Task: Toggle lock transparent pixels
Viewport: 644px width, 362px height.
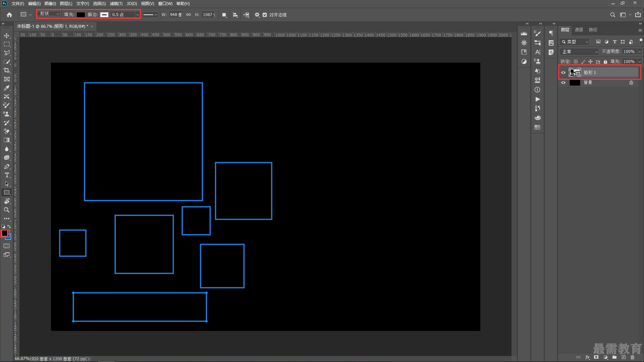Action: tap(576, 62)
